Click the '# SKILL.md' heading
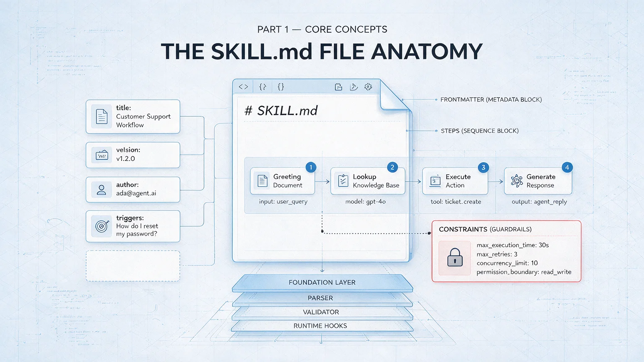Viewport: 644px width, 362px height. [281, 111]
